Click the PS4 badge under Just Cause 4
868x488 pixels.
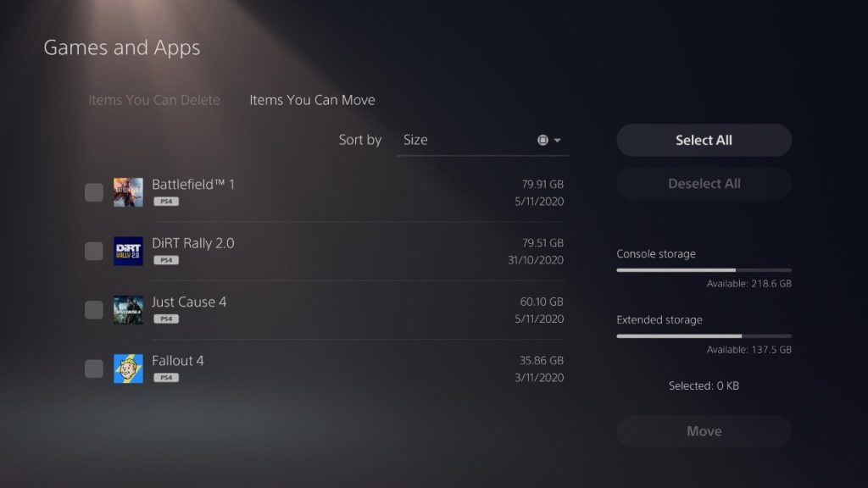coord(165,319)
